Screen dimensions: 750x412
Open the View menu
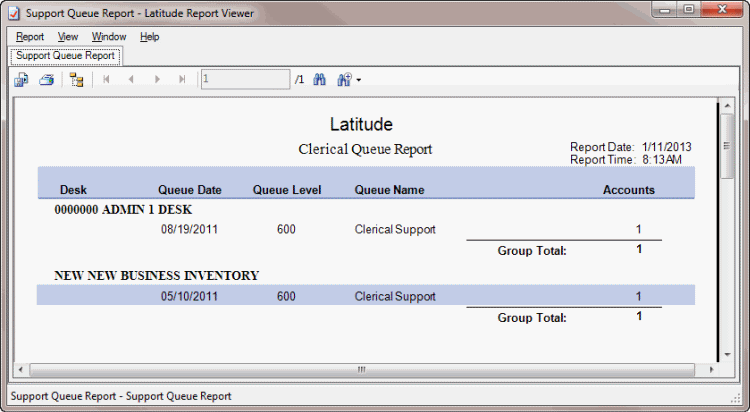(x=68, y=37)
